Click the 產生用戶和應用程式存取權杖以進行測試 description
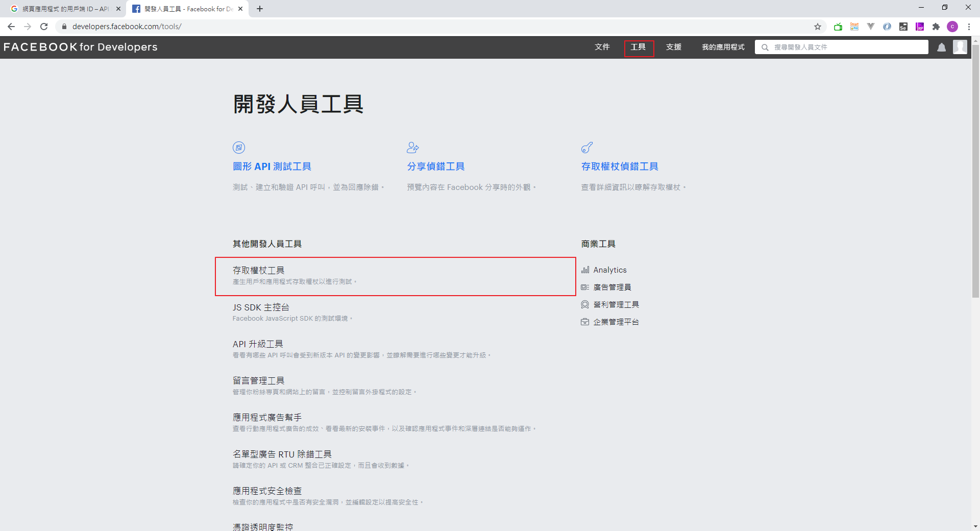This screenshot has height=531, width=980. [x=295, y=282]
